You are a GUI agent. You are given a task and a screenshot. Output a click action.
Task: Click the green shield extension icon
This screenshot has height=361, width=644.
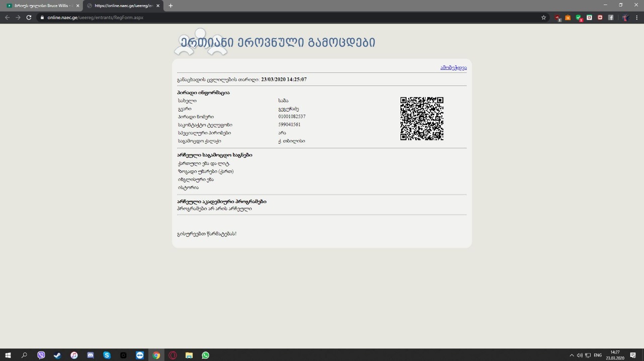[x=579, y=18]
